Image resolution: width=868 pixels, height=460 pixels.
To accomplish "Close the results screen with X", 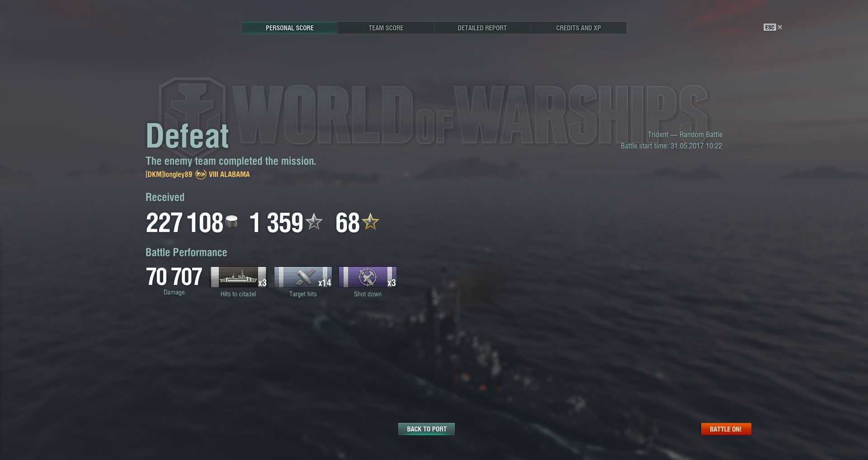I will 780,27.
